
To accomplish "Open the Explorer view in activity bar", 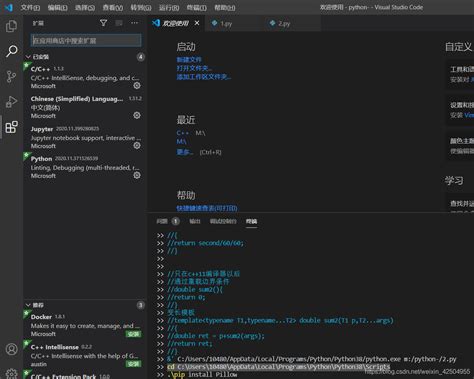I will click(11, 26).
